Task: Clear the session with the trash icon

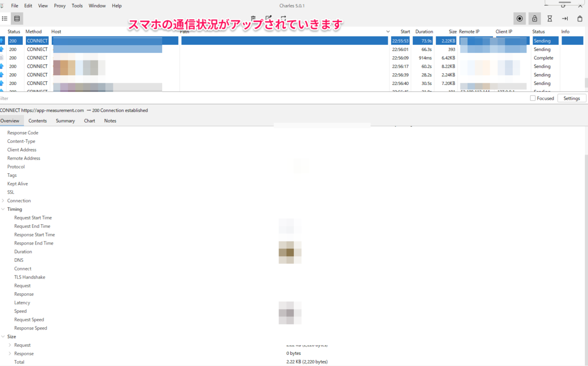Action: tap(254, 18)
